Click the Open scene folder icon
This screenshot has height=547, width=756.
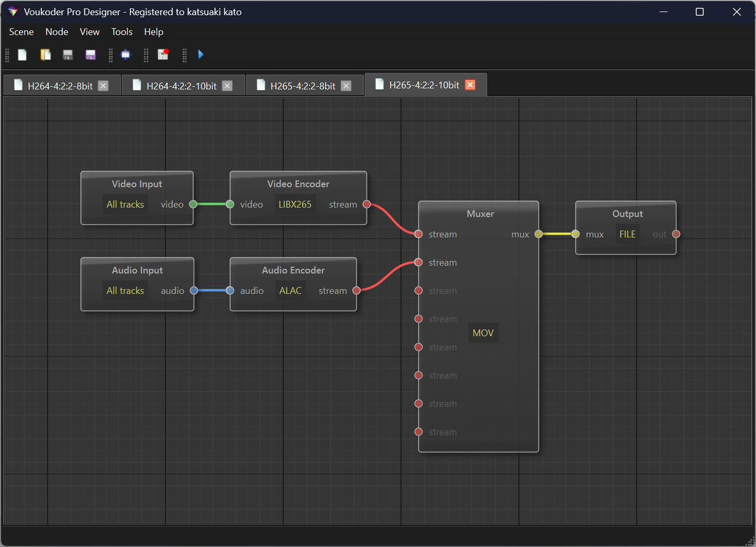tap(45, 55)
